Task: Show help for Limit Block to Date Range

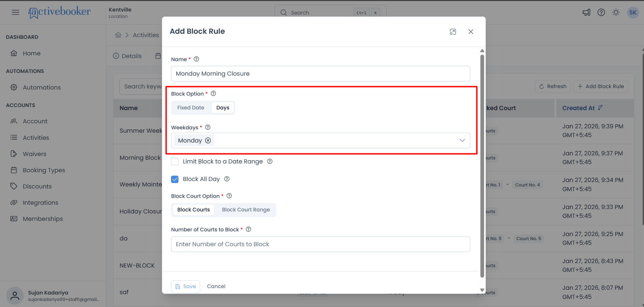Action: pyautogui.click(x=270, y=161)
